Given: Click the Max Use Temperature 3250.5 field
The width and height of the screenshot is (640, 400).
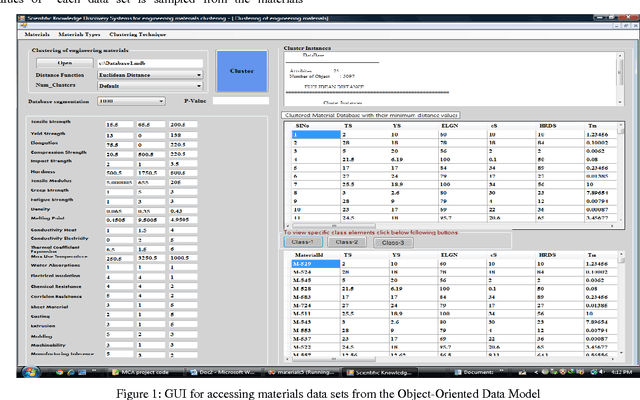Looking at the screenshot, I should tap(151, 258).
